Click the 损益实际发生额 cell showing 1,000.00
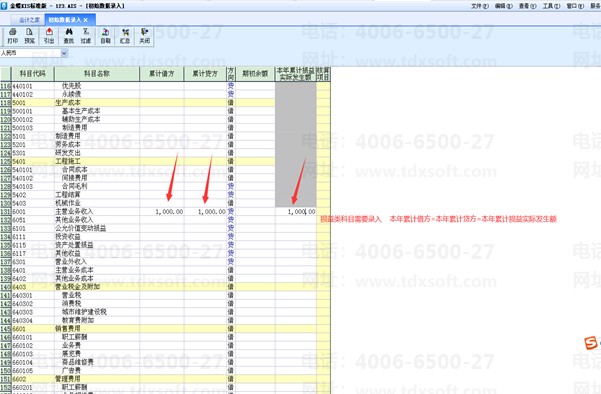 (x=296, y=212)
